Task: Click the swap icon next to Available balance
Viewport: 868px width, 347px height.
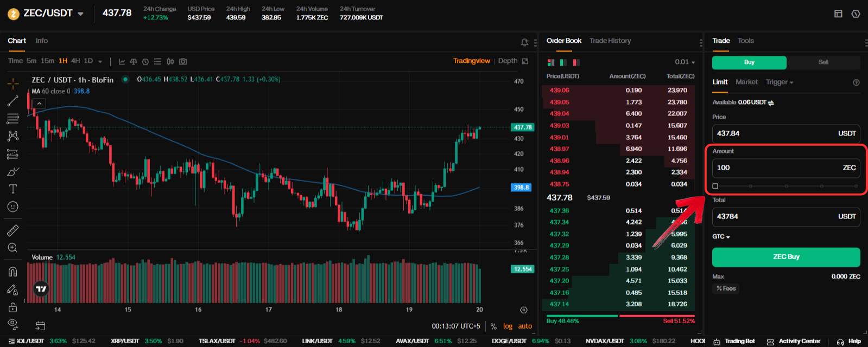Action: [771, 102]
